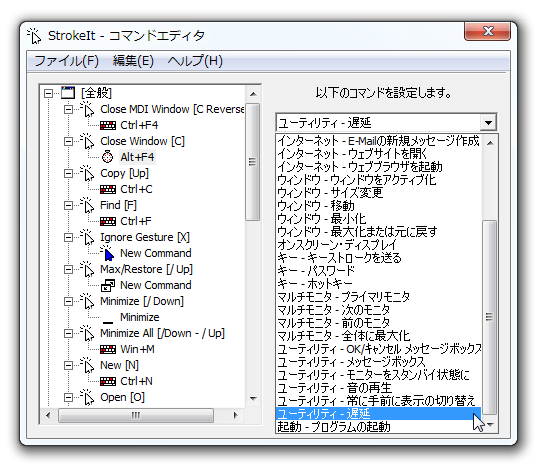Collapse the Close Window [C] gesture node
The image size is (541, 470).
coord(68,141)
